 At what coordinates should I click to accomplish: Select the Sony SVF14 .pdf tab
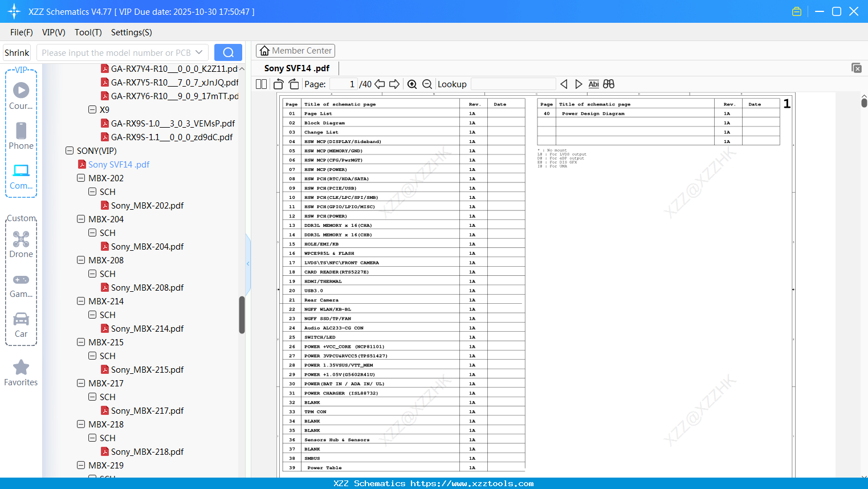tap(297, 68)
